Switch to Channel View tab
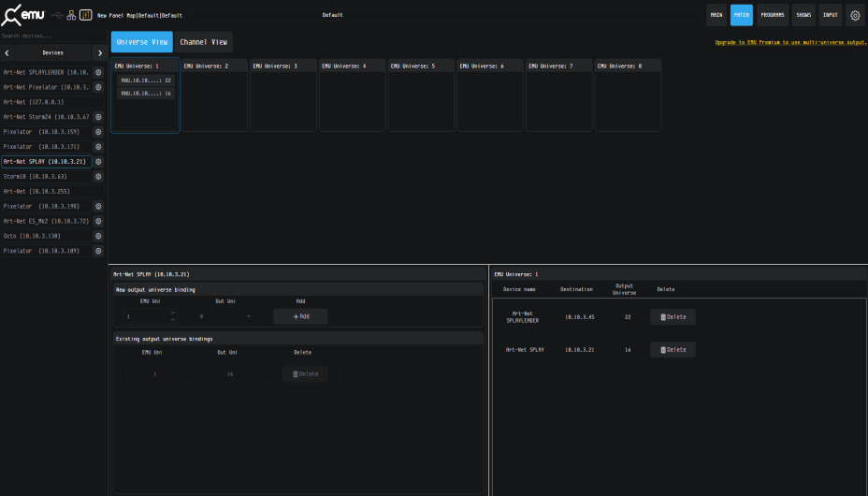The height and width of the screenshot is (496, 868). (x=203, y=42)
